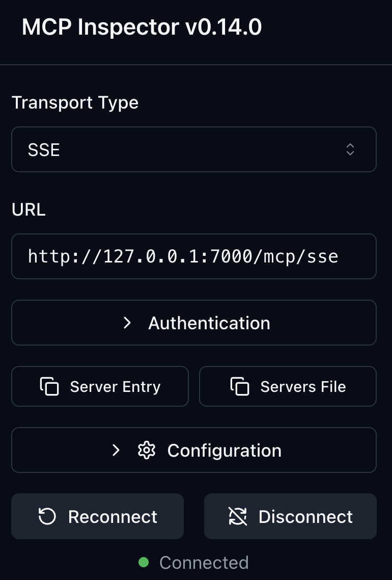Click the Transport Type label
The height and width of the screenshot is (580, 392).
pos(75,102)
